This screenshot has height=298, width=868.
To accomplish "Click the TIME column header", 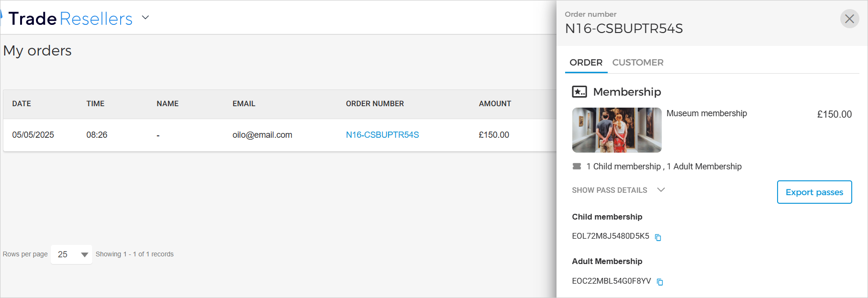I will 95,104.
